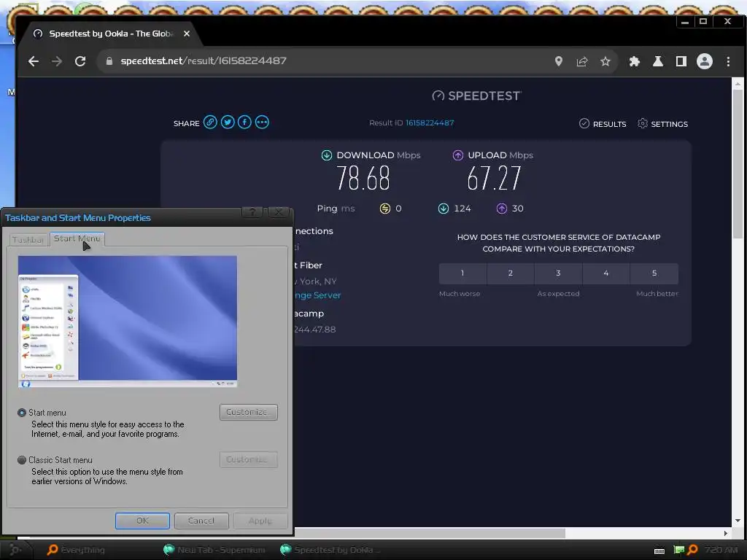Click the taskbar clock showing 7:20 AM

(721, 550)
